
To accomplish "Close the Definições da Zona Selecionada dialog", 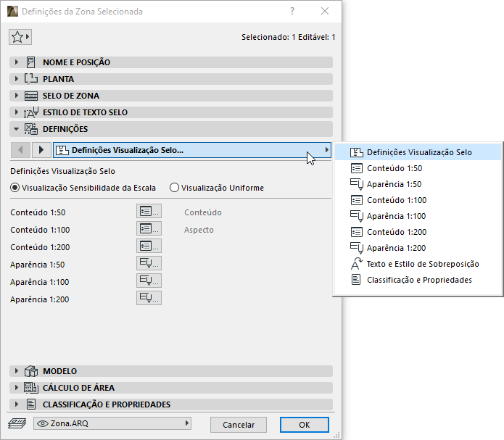I will (325, 12).
